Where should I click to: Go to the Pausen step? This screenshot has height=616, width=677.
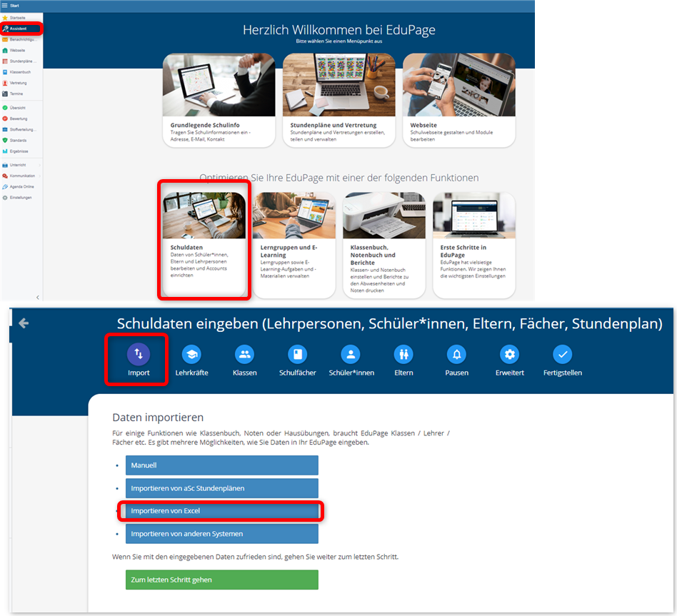tap(457, 360)
